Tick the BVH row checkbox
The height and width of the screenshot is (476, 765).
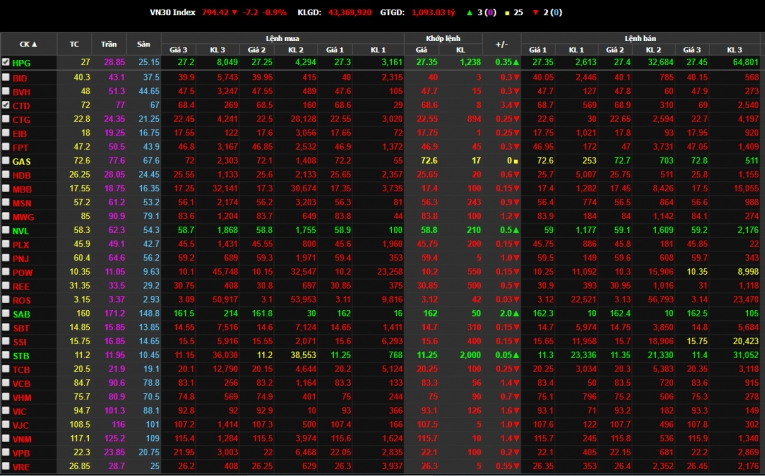click(x=5, y=91)
